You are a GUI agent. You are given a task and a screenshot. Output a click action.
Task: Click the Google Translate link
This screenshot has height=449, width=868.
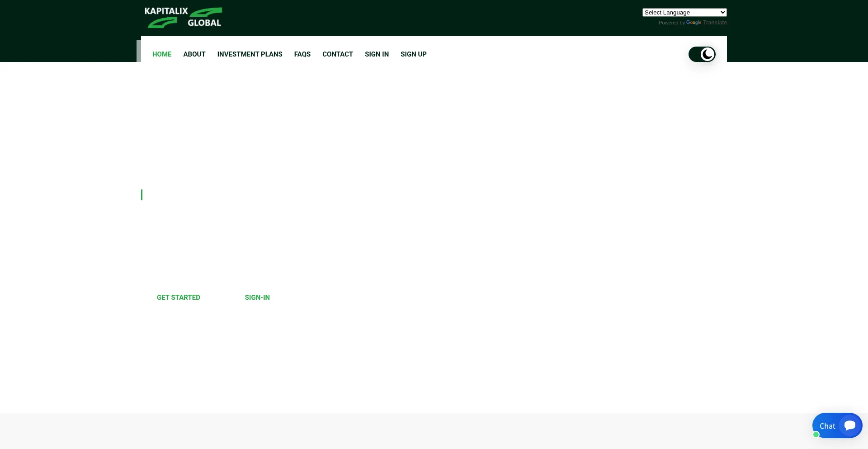click(x=707, y=23)
